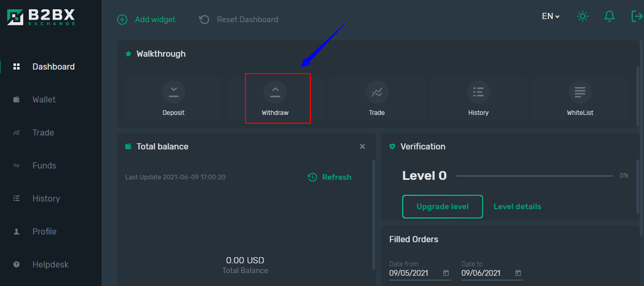Click Refresh in Total balance widget
The width and height of the screenshot is (644, 286).
[x=329, y=177]
